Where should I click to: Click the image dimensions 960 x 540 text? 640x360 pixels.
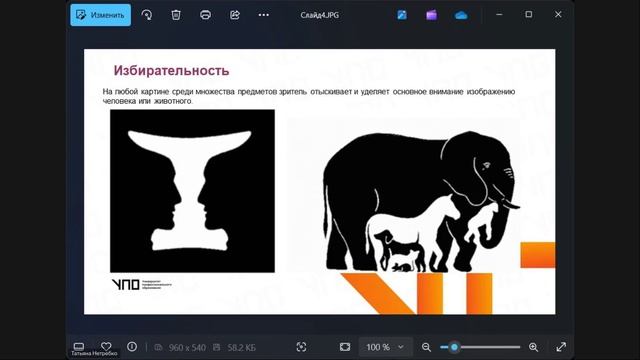[x=187, y=347]
